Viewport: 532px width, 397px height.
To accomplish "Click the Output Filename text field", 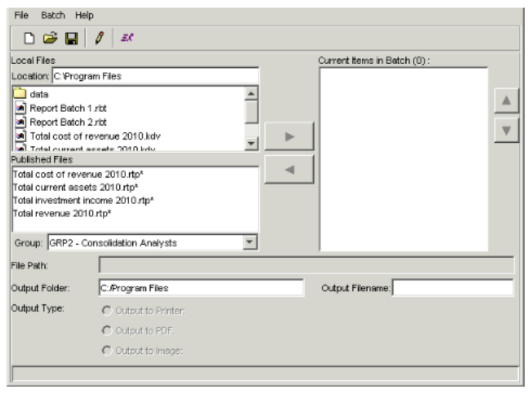I will click(x=453, y=288).
